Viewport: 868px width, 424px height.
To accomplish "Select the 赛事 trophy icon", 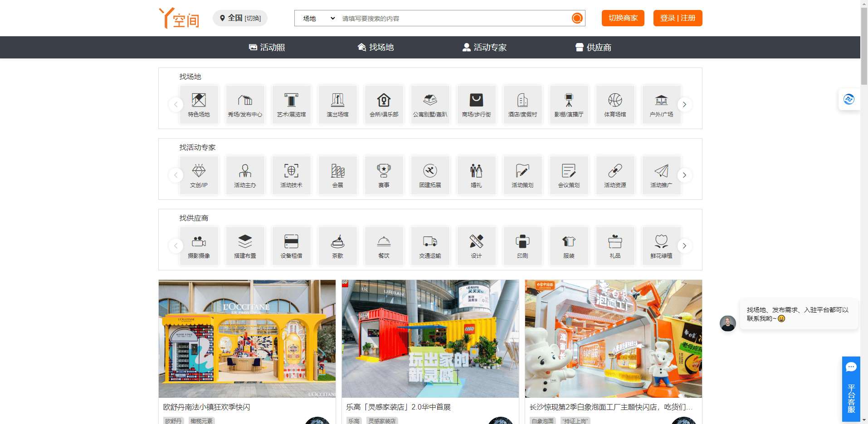I will pyautogui.click(x=384, y=175).
